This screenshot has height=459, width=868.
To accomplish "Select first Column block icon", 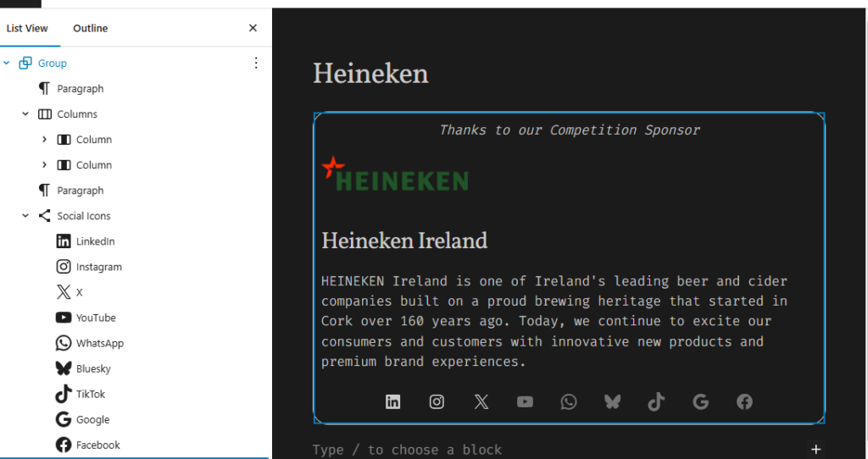I will (x=64, y=140).
